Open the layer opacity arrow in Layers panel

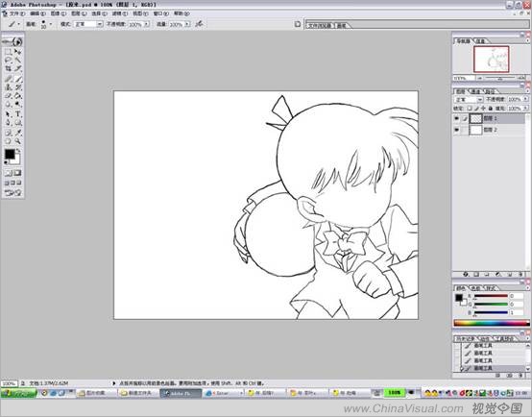click(525, 99)
